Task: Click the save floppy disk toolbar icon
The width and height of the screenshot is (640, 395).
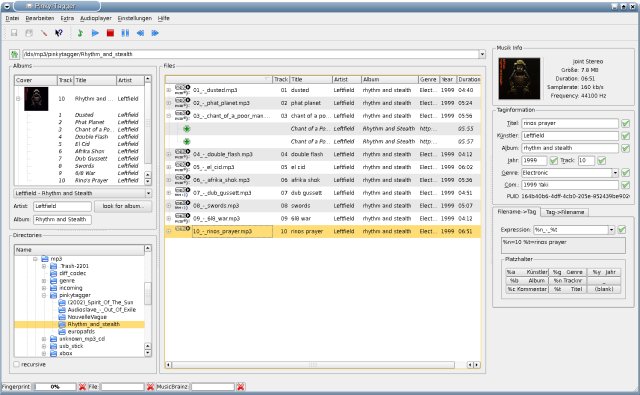Action: click(14, 33)
